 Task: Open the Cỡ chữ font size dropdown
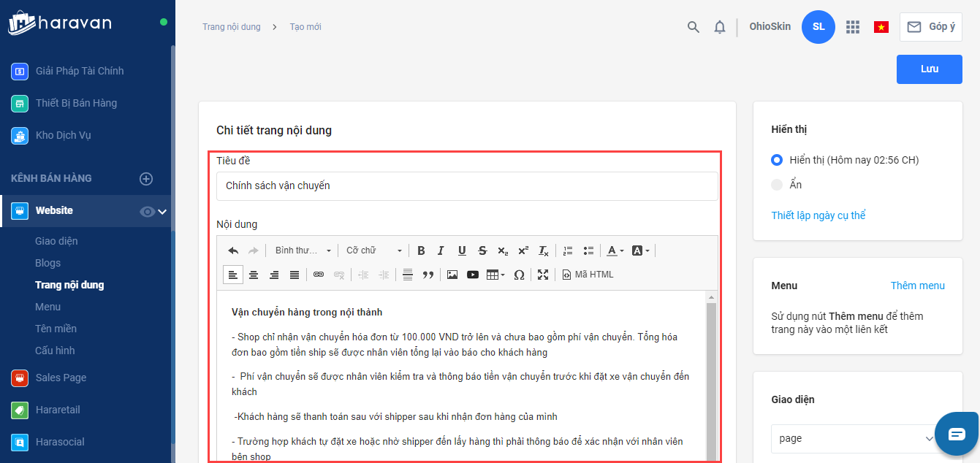374,250
